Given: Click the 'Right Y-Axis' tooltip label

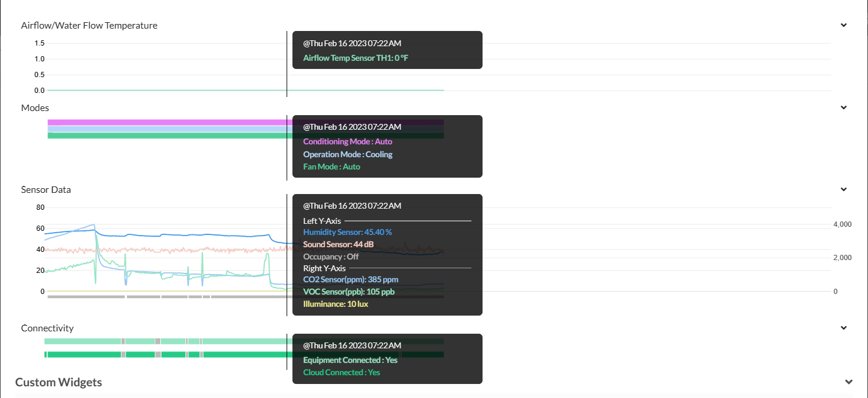Looking at the screenshot, I should click(325, 268).
